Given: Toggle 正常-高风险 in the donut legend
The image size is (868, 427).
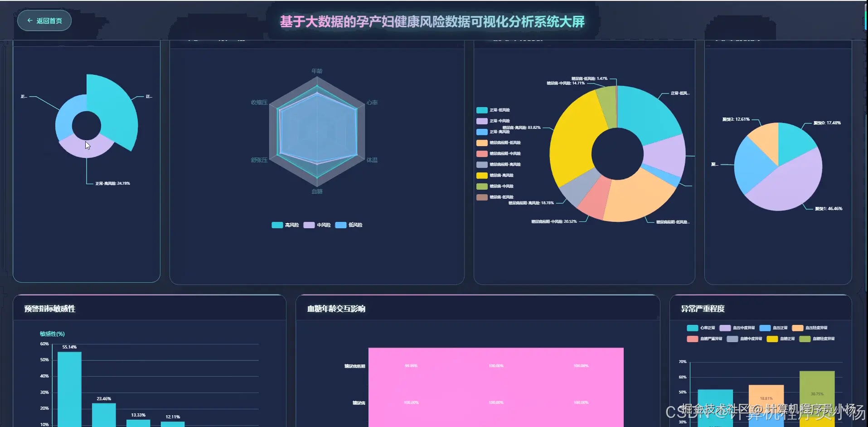Looking at the screenshot, I should click(x=493, y=132).
